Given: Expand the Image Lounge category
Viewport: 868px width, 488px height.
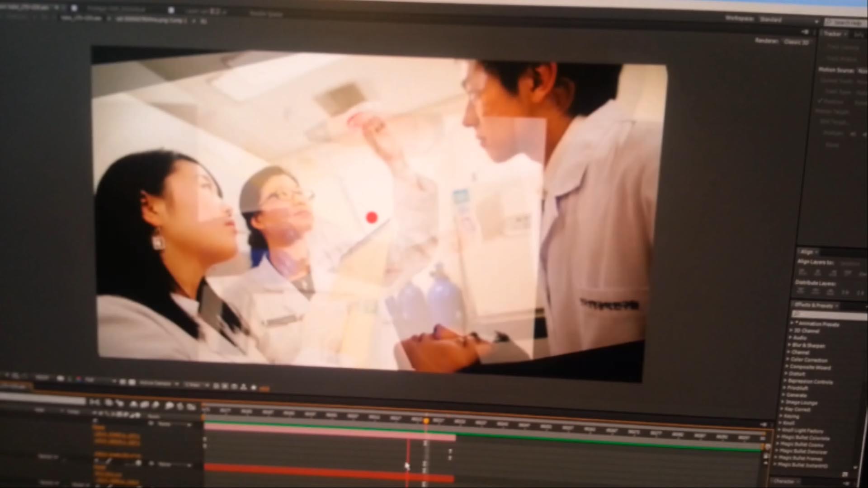Looking at the screenshot, I should 800,402.
